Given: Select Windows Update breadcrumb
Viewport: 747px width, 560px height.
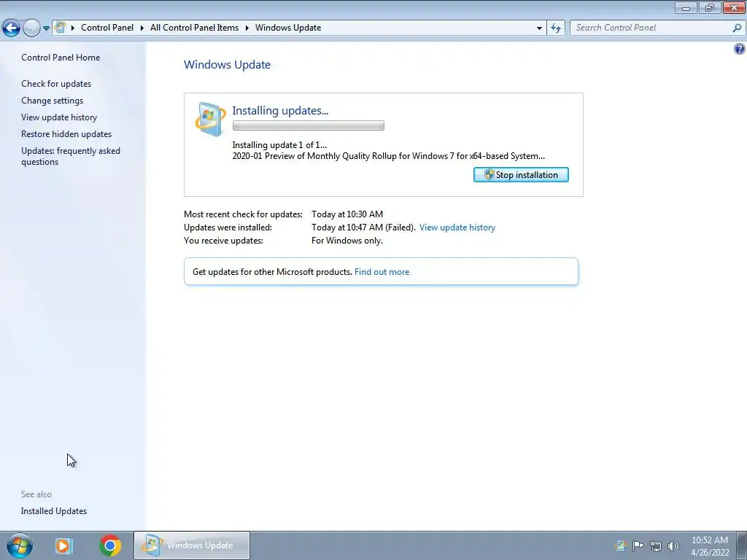Looking at the screenshot, I should pyautogui.click(x=288, y=28).
